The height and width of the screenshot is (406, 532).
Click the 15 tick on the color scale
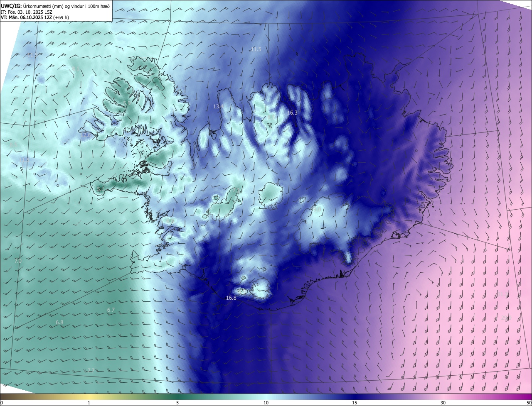pyautogui.click(x=355, y=403)
